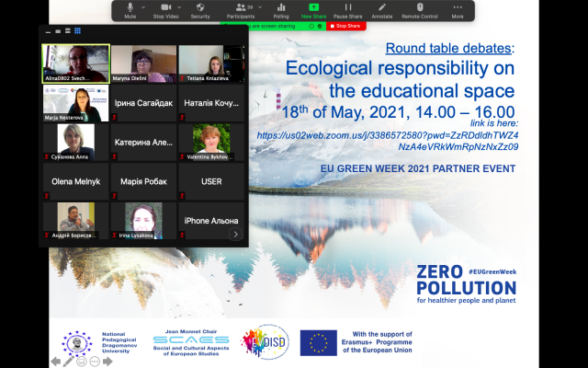Open the Security shield menu
Screen dimensions: 588x368
click(200, 10)
